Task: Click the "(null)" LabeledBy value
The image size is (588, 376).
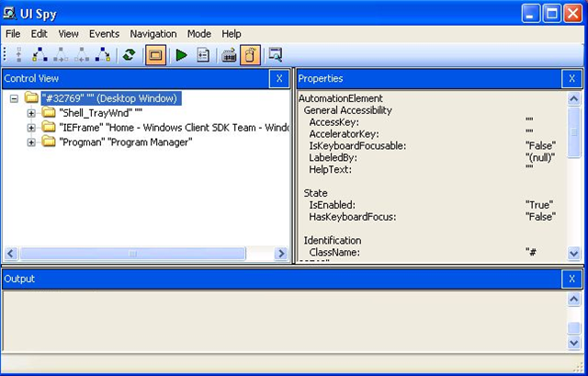Action: [x=540, y=157]
